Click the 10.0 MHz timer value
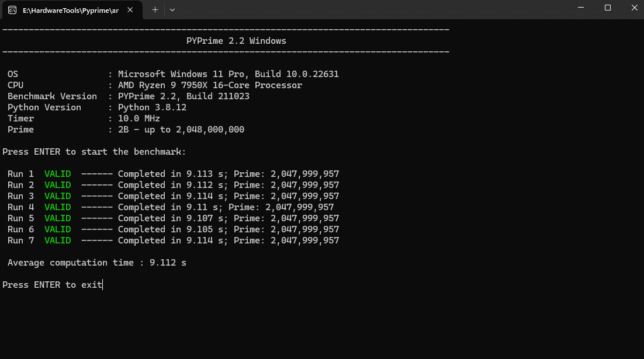The width and height of the screenshot is (644, 359). [x=139, y=118]
